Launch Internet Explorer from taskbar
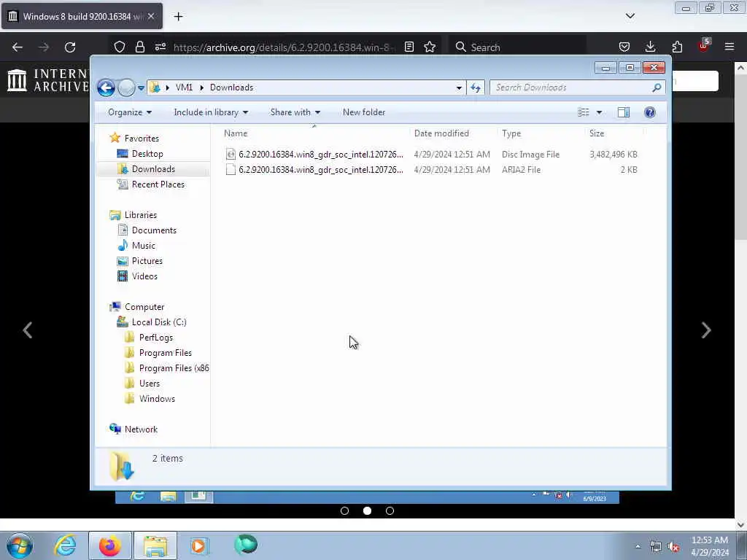 click(x=65, y=545)
